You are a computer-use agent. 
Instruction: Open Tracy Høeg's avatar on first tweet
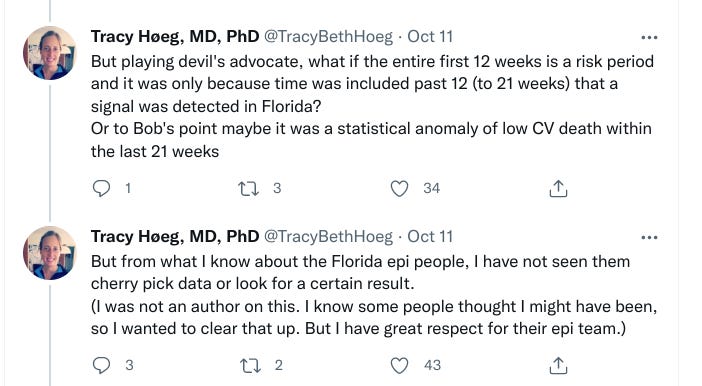tap(50, 53)
